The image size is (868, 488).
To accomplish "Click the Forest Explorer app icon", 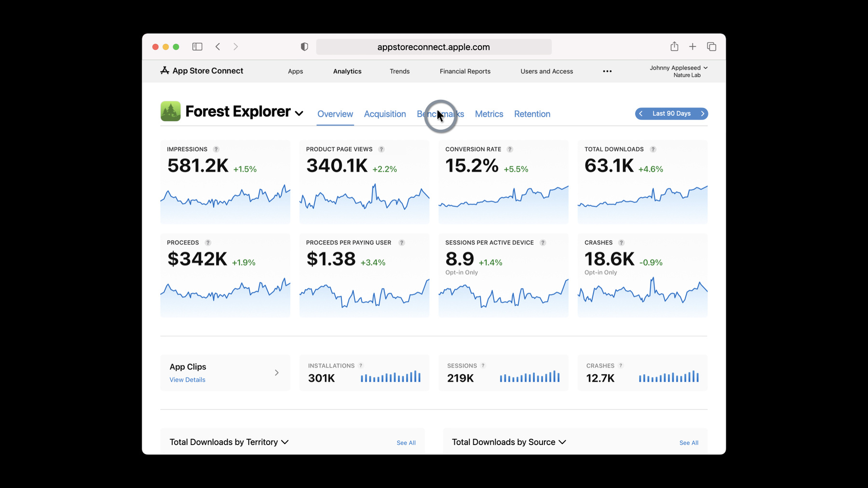I will point(170,111).
